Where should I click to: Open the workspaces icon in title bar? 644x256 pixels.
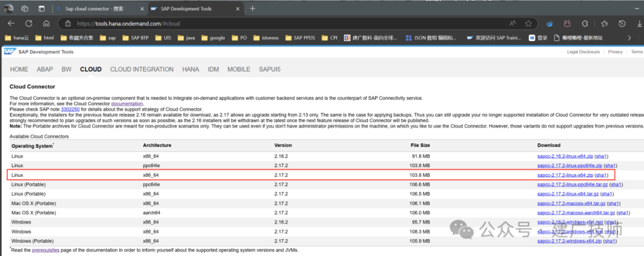25,8
